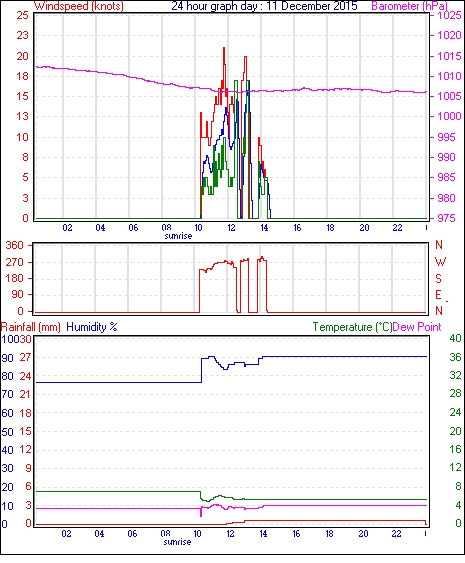Screen dimensions: 465x563
Task: Click the highest red wind gust peak
Action: (x=224, y=48)
